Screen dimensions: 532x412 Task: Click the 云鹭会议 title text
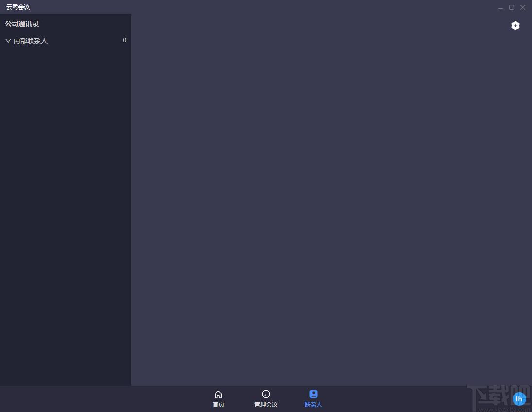point(18,7)
